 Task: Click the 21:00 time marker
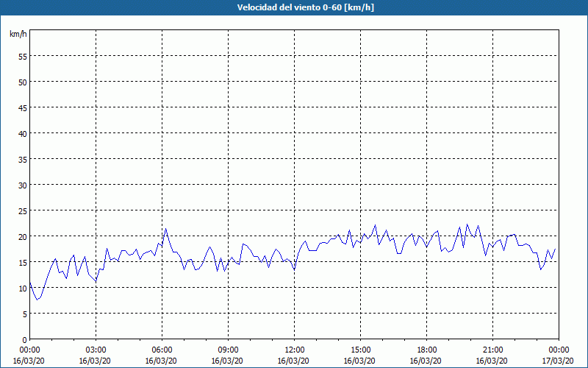click(492, 350)
